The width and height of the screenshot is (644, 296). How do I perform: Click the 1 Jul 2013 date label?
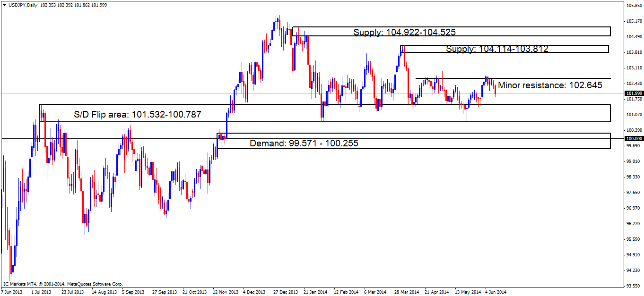coord(41,292)
